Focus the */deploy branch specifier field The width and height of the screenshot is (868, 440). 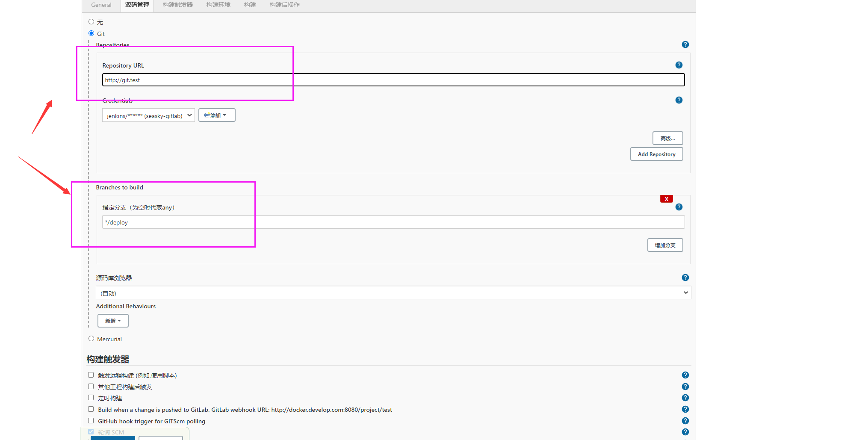point(393,222)
